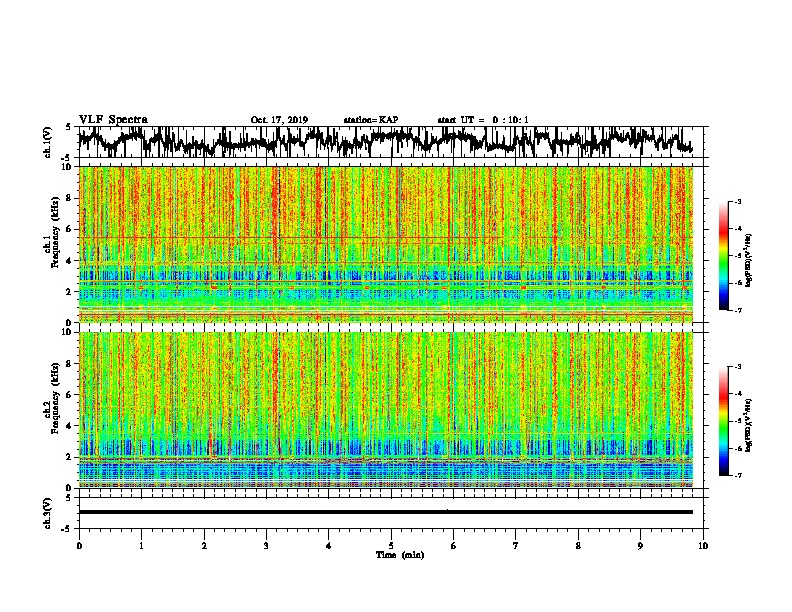Click the 'ch.3(V)' axis label
Viewport: 792px width, 612px height.
click(47, 513)
